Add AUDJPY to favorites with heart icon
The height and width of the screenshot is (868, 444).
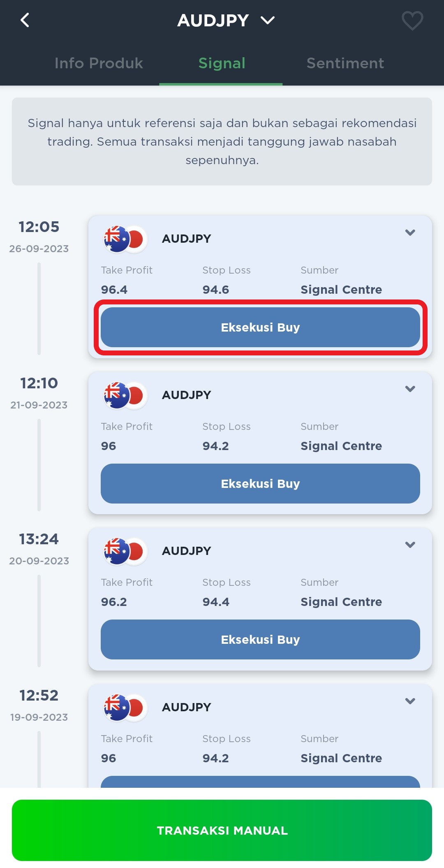click(412, 21)
